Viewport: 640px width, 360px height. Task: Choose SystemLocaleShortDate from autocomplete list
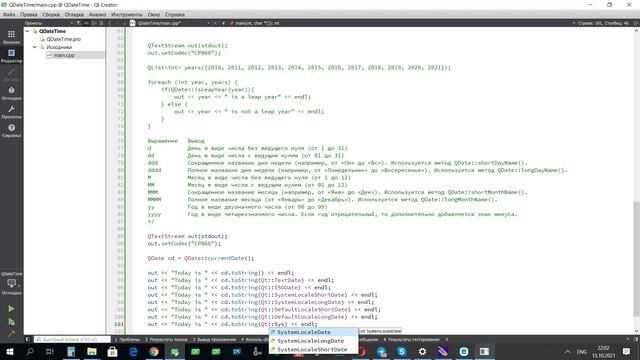click(313, 349)
